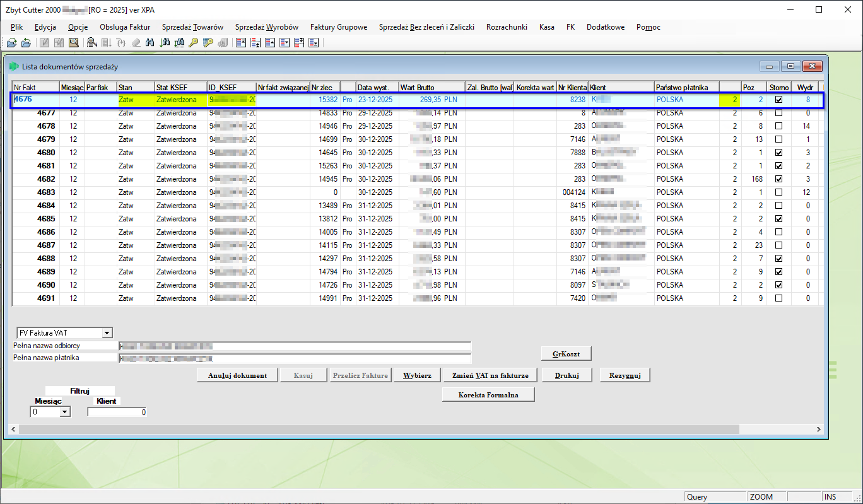Click third of six record-navigation toolbar icons

[270, 43]
